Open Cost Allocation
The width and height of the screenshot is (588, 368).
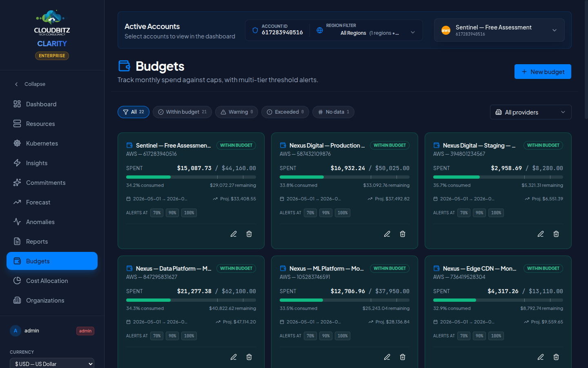point(52,281)
